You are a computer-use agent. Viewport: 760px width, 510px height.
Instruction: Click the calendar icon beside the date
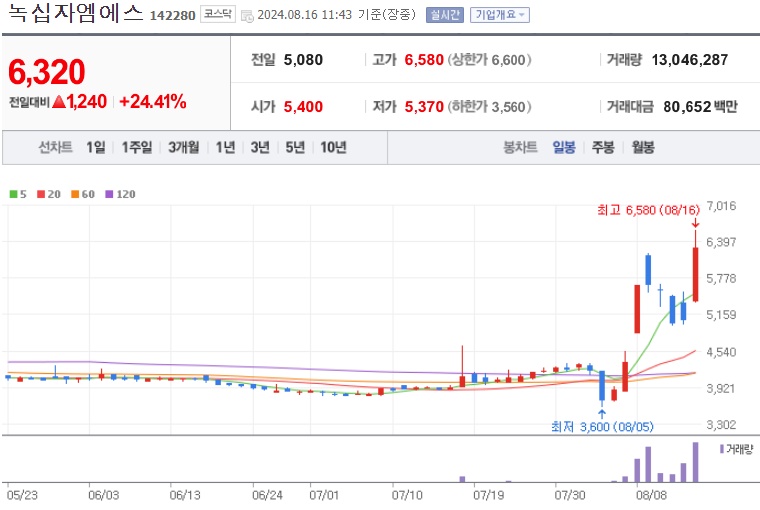[247, 16]
